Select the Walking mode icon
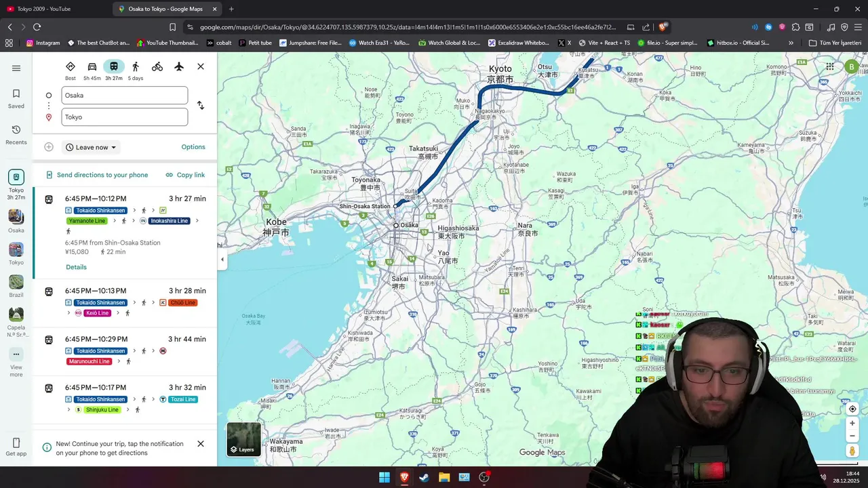 tap(136, 70)
